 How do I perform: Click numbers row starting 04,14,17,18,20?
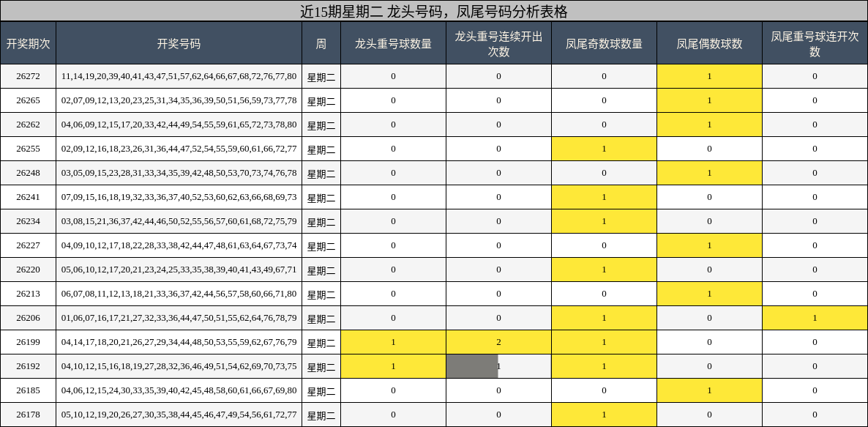[179, 342]
